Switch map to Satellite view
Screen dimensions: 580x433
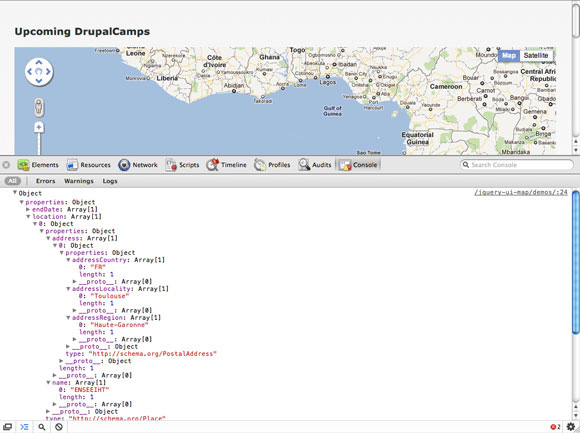tap(536, 55)
